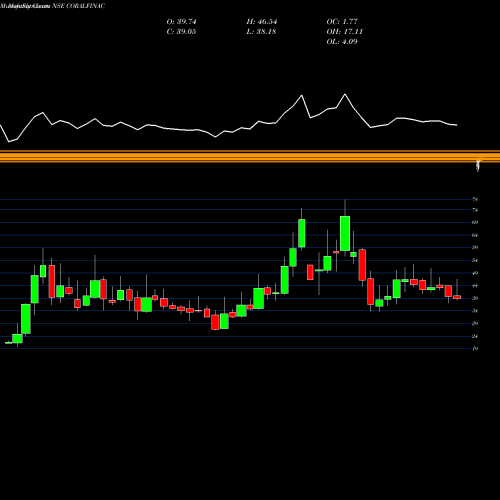
Task: Click the 69 price axis label
Action: 475,222
